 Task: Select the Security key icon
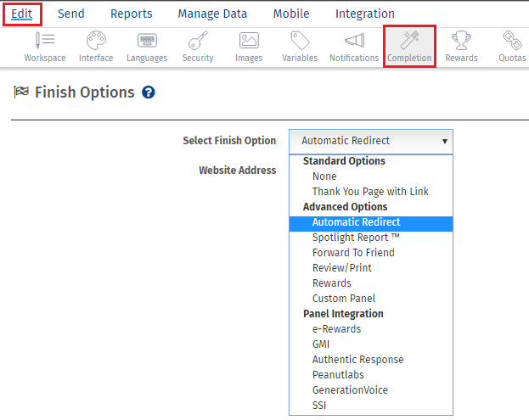pyautogui.click(x=198, y=41)
